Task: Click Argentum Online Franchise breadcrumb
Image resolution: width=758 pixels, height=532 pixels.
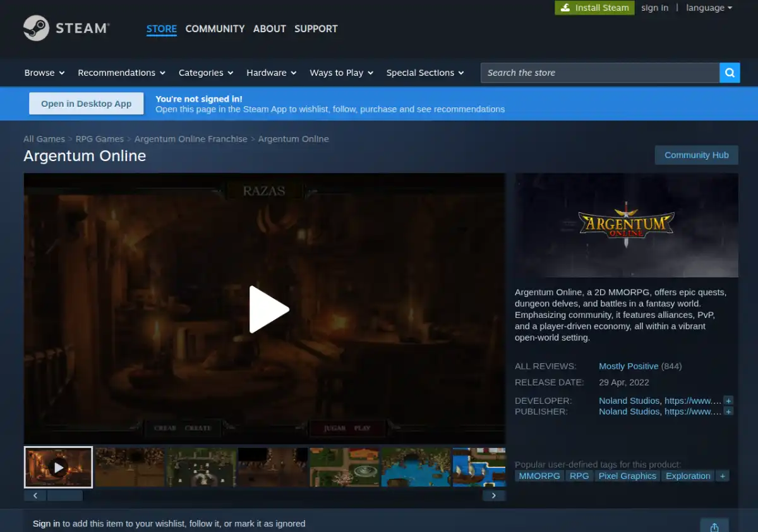Action: tap(191, 139)
